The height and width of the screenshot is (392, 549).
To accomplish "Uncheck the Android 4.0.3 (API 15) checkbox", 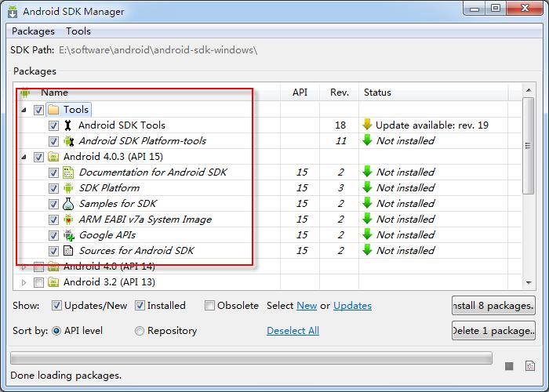I will (x=38, y=157).
